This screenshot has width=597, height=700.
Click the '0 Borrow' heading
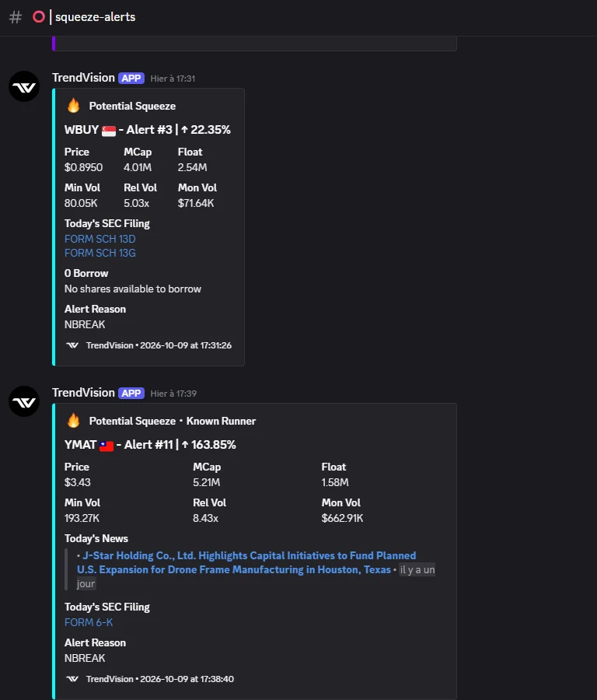86,273
